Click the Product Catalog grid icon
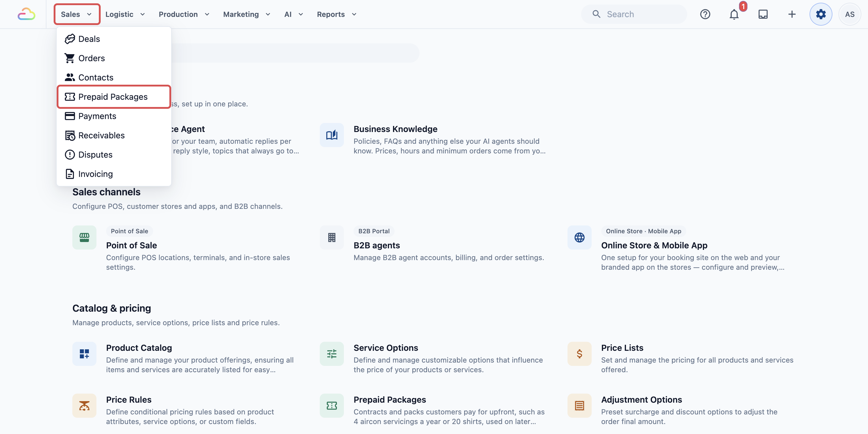 coord(84,354)
